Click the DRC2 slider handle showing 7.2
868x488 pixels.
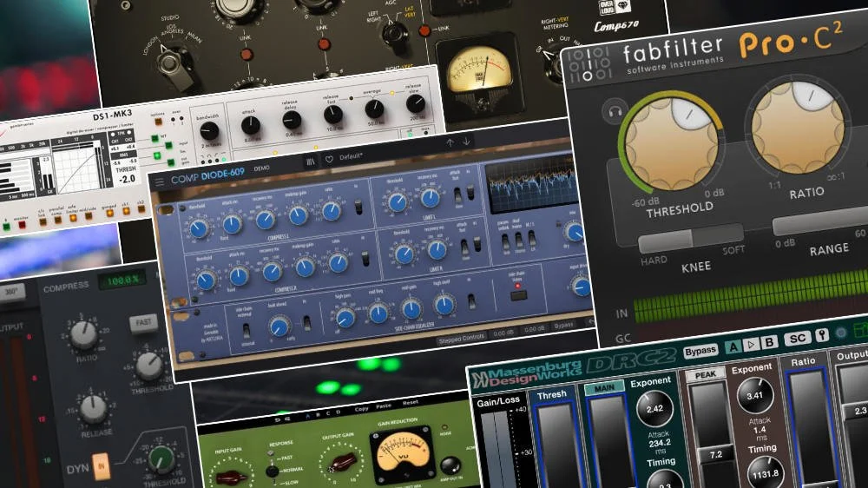(716, 454)
